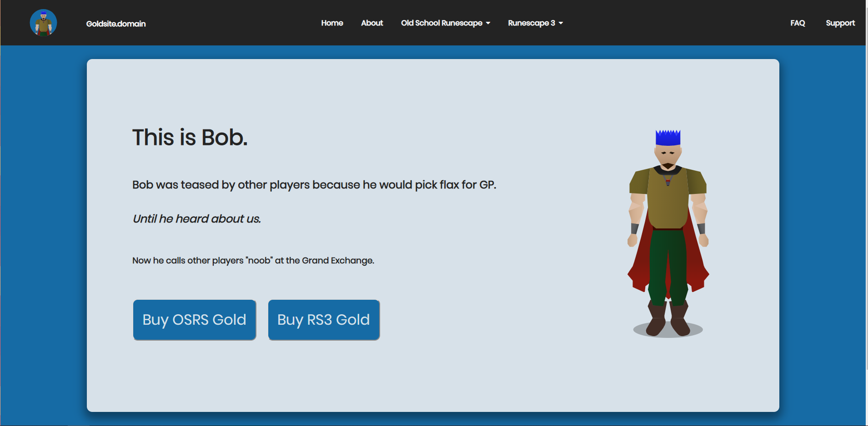The width and height of the screenshot is (868, 426).
Task: Expand the Old School Runescape dropdown
Action: tap(446, 23)
